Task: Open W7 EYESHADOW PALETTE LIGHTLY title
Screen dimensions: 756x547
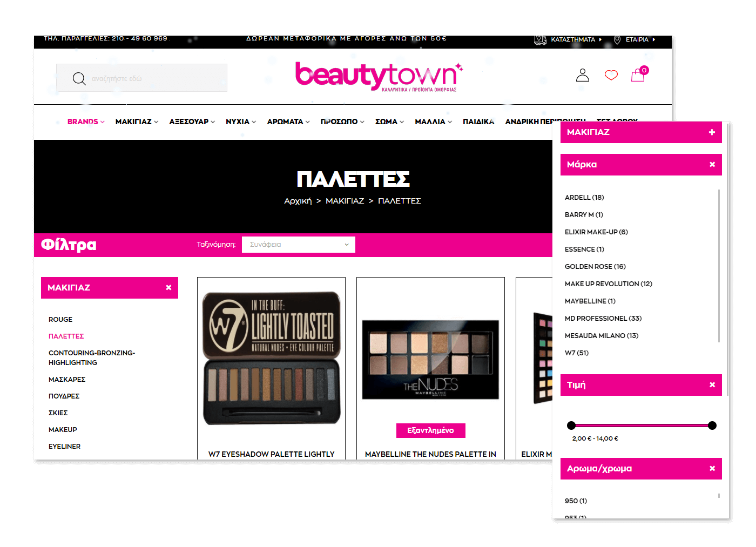Action: [x=272, y=455]
